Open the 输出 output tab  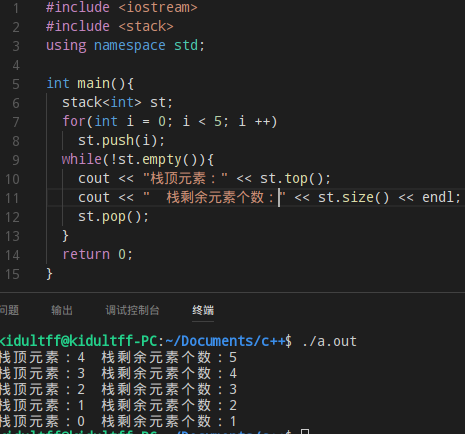pyautogui.click(x=62, y=310)
